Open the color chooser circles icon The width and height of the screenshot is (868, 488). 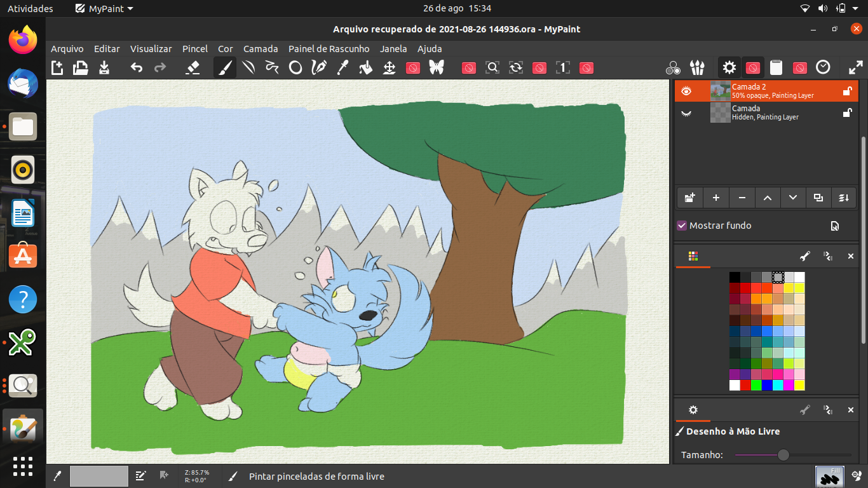pos(674,67)
